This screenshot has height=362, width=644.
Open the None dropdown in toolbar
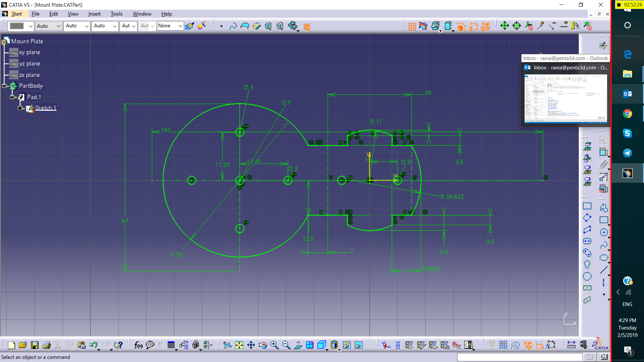click(x=180, y=26)
